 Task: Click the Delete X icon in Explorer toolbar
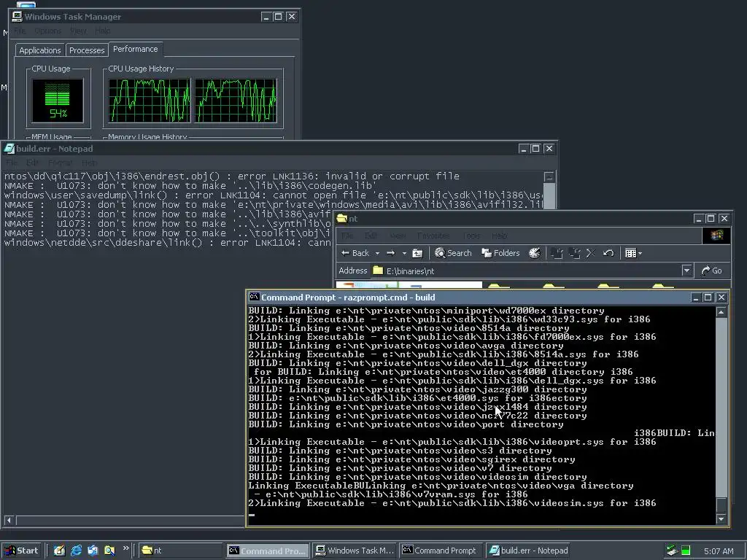591,253
